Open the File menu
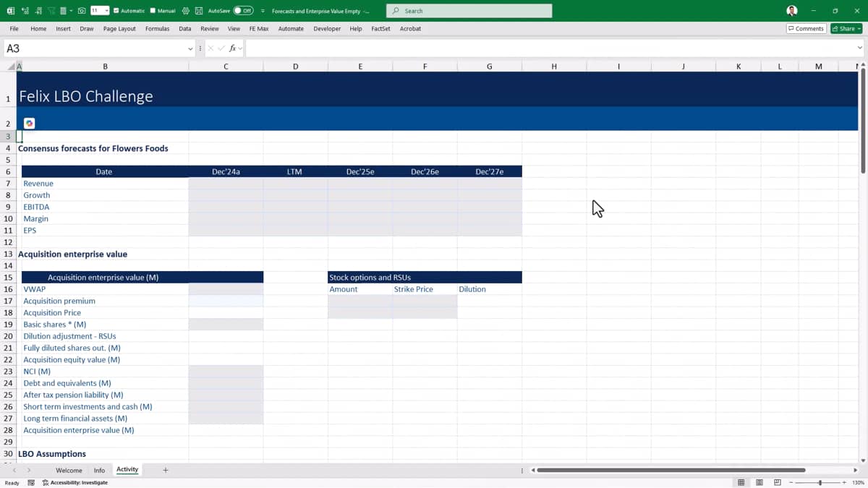 [14, 28]
